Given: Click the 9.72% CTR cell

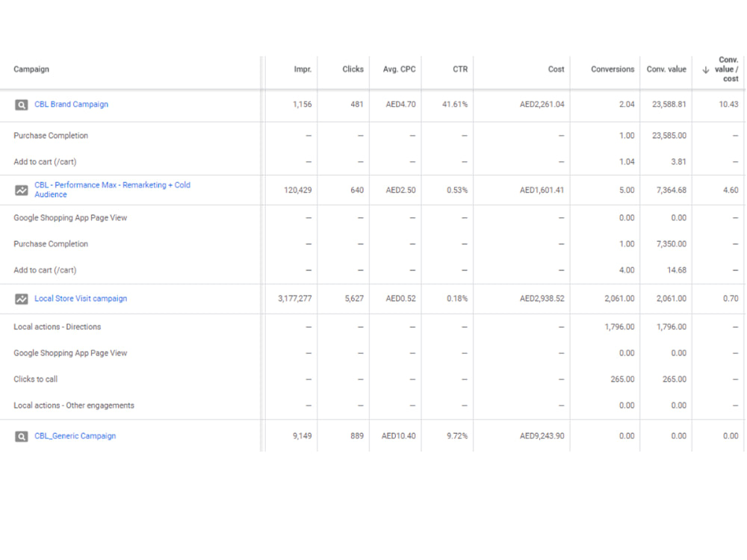Looking at the screenshot, I should pyautogui.click(x=457, y=436).
